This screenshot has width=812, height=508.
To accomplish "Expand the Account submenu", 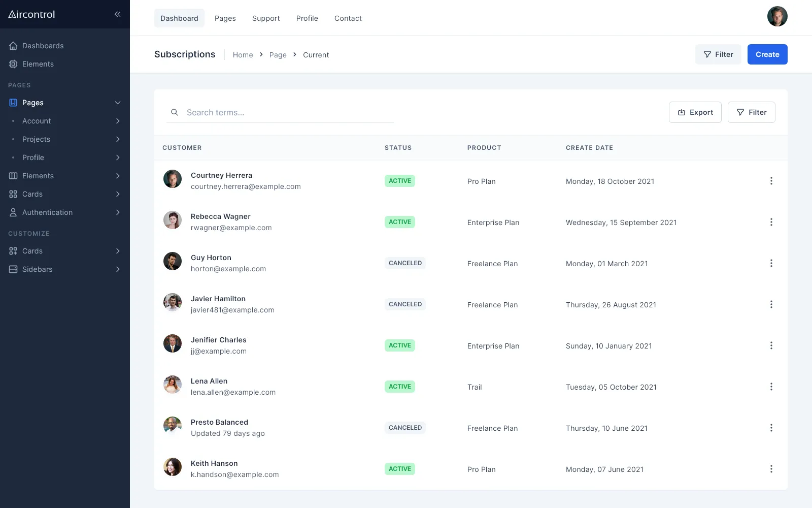I will point(118,121).
